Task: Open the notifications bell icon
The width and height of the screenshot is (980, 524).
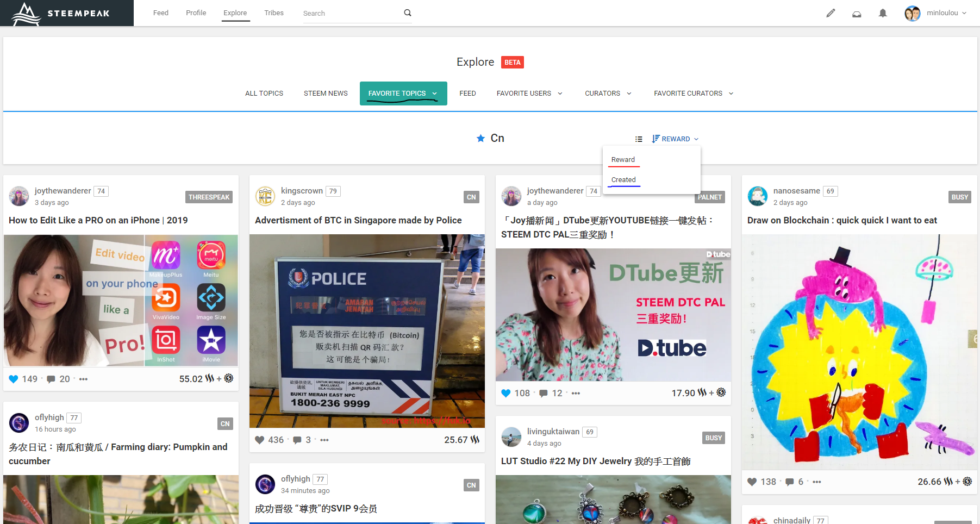Action: pyautogui.click(x=882, y=13)
